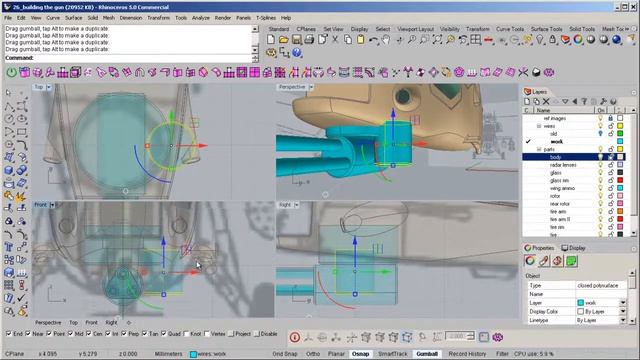Screen dimensions: 640x360
Task: Open the Top viewport title dropdown arrow
Action: tap(49, 87)
